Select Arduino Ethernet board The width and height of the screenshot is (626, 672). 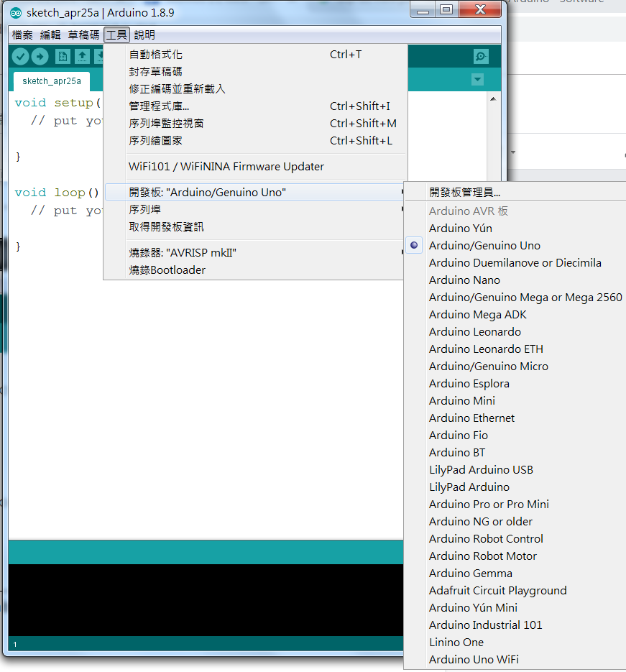(515, 418)
